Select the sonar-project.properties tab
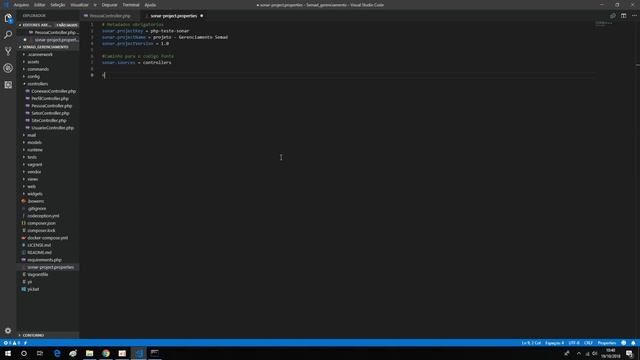Image resolution: width=640 pixels, height=360 pixels. click(173, 16)
